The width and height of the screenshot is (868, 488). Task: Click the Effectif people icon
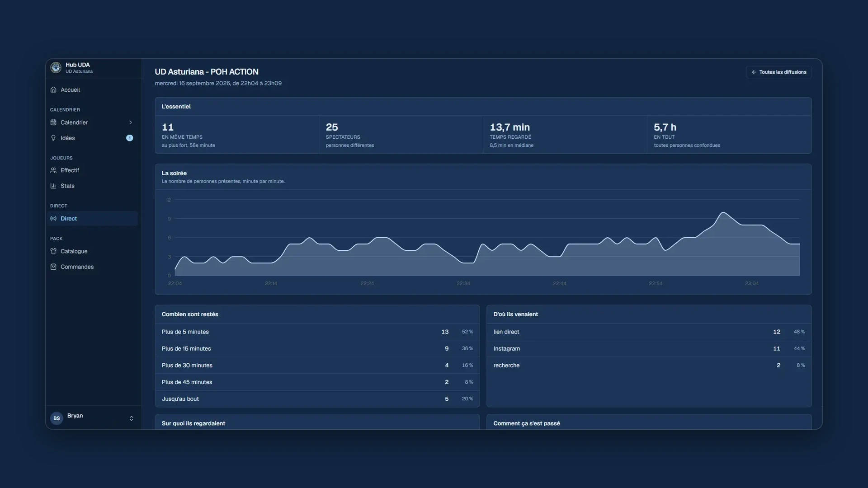(53, 170)
